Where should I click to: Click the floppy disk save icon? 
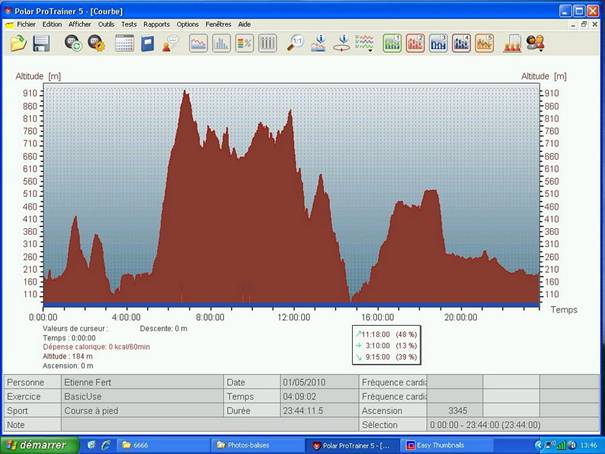(41, 43)
